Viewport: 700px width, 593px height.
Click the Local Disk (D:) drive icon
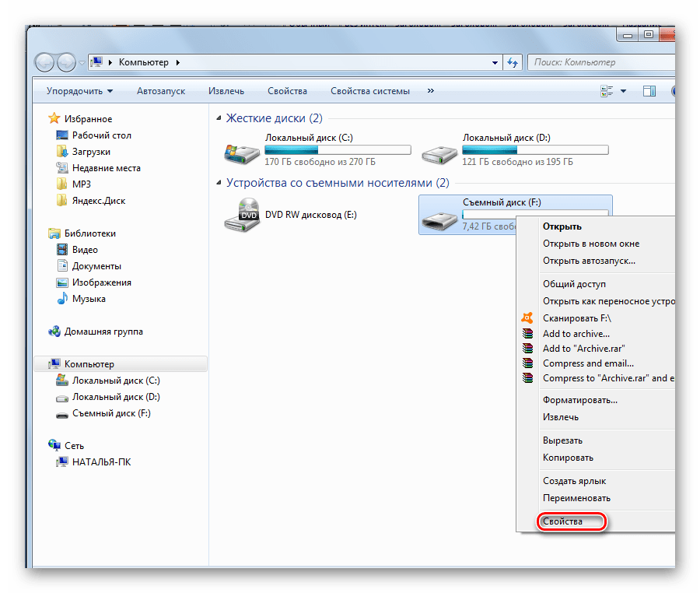pyautogui.click(x=439, y=151)
